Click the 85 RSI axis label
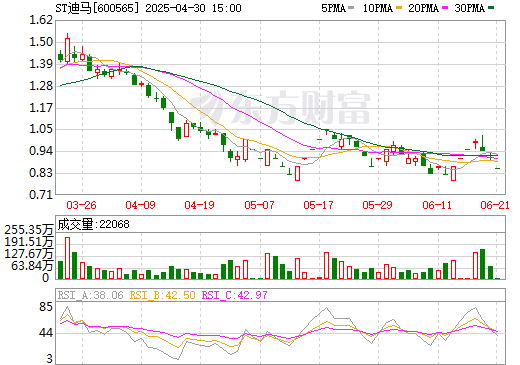The width and height of the screenshot is (520, 365). click(x=46, y=307)
